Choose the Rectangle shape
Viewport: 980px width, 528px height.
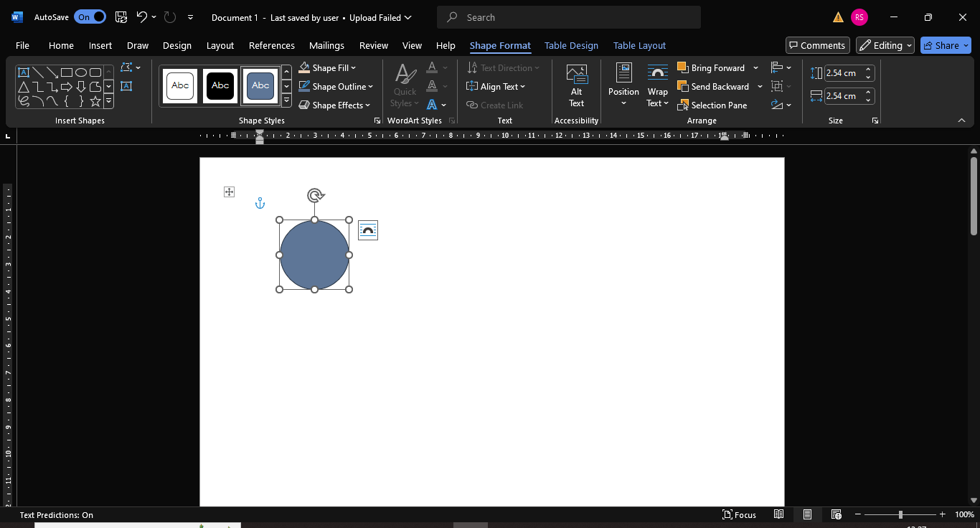click(67, 72)
